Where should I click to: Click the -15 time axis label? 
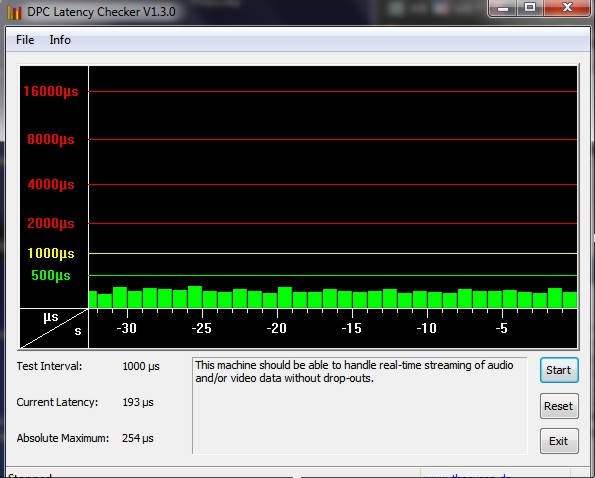coord(352,328)
